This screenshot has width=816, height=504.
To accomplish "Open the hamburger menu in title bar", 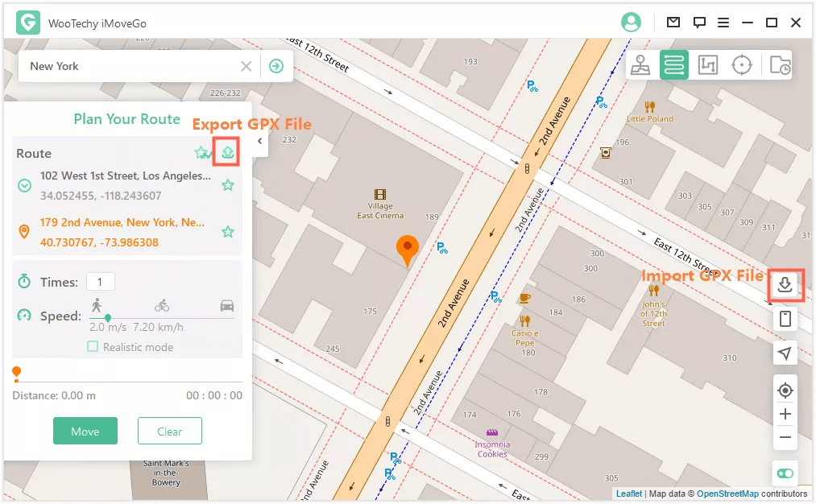I will point(723,22).
